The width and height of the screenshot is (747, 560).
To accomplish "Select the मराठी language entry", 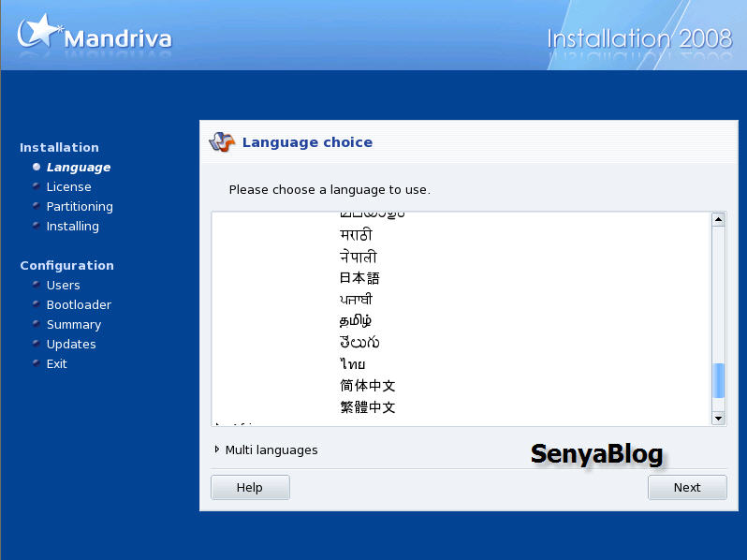I will click(356, 234).
